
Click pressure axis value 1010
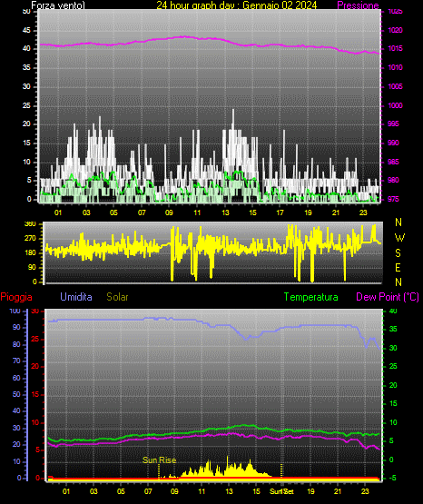click(x=396, y=67)
